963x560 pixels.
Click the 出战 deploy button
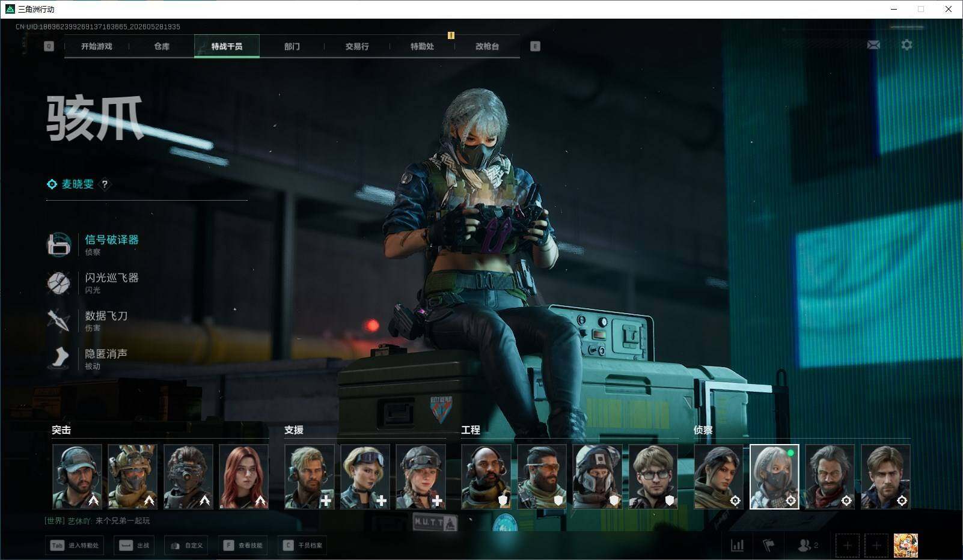[134, 545]
